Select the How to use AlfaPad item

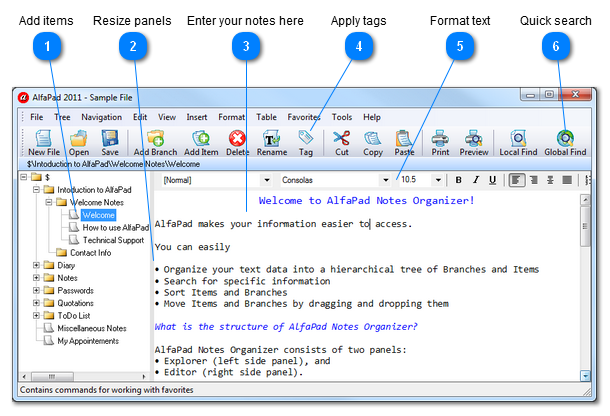click(x=116, y=228)
